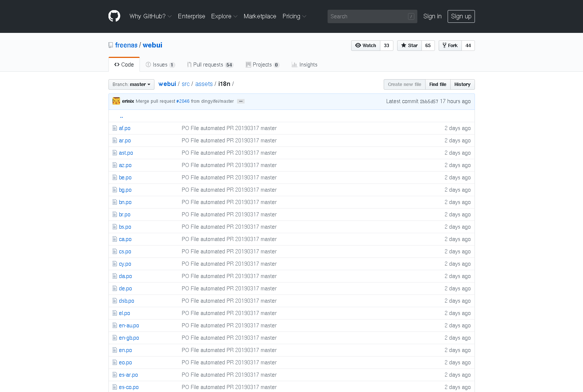Click the Sign up button
This screenshot has height=392, width=583.
461,16
